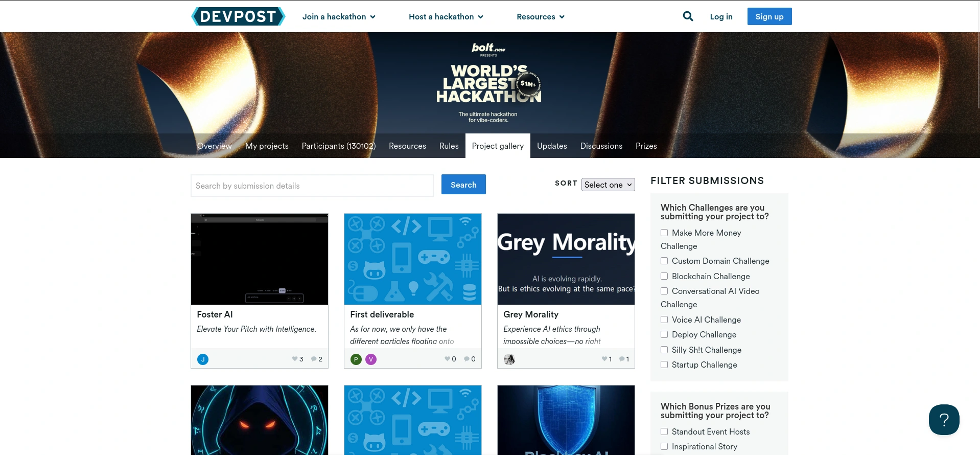Select the Project gallery tab
The image size is (980, 455).
point(498,146)
